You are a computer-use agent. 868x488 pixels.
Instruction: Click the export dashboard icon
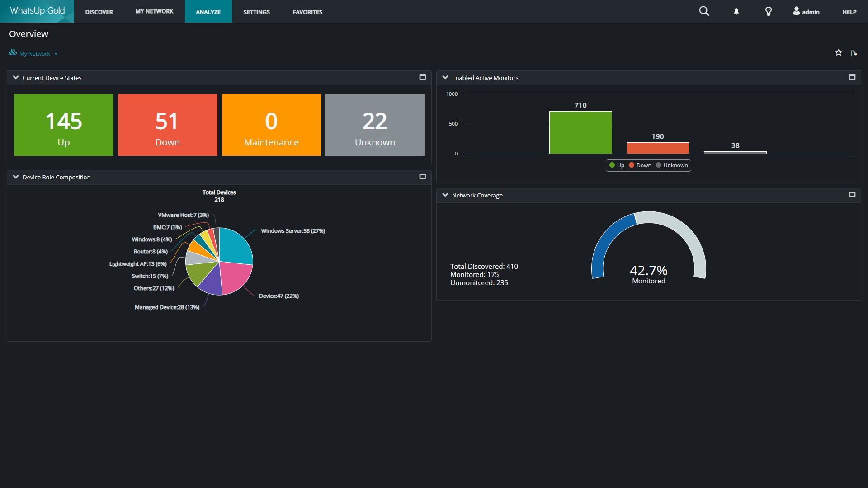click(x=854, y=53)
